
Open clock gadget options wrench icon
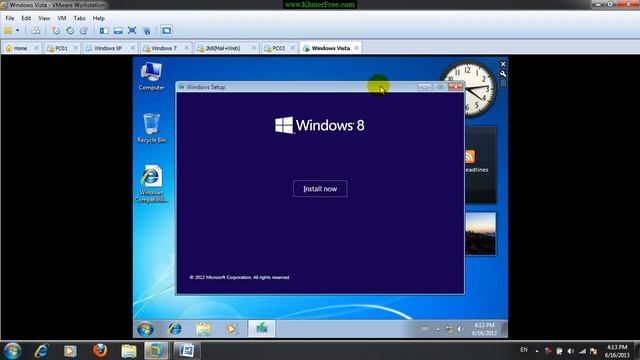tap(503, 74)
